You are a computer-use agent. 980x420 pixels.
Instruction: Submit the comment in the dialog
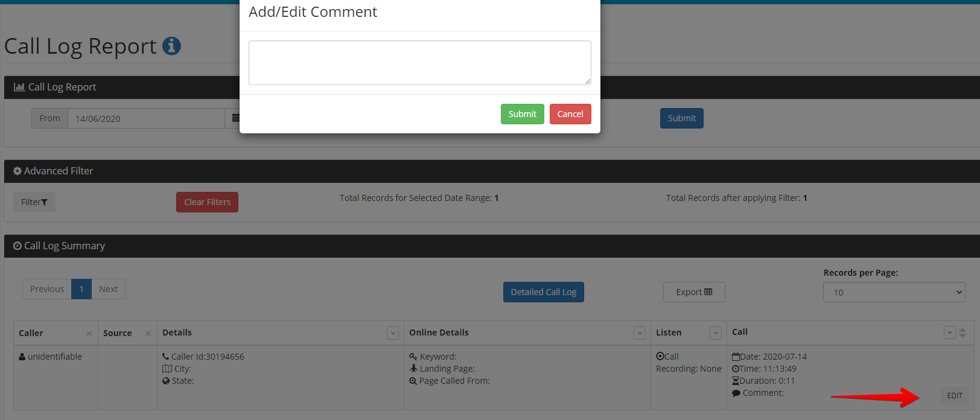coord(523,114)
